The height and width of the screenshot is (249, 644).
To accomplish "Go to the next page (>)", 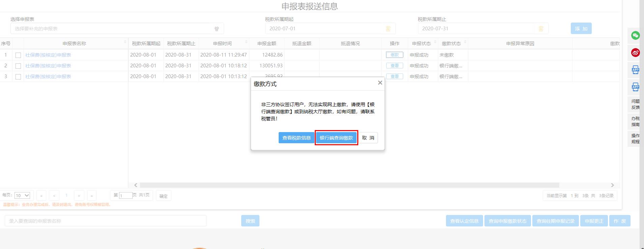I will (79, 195).
